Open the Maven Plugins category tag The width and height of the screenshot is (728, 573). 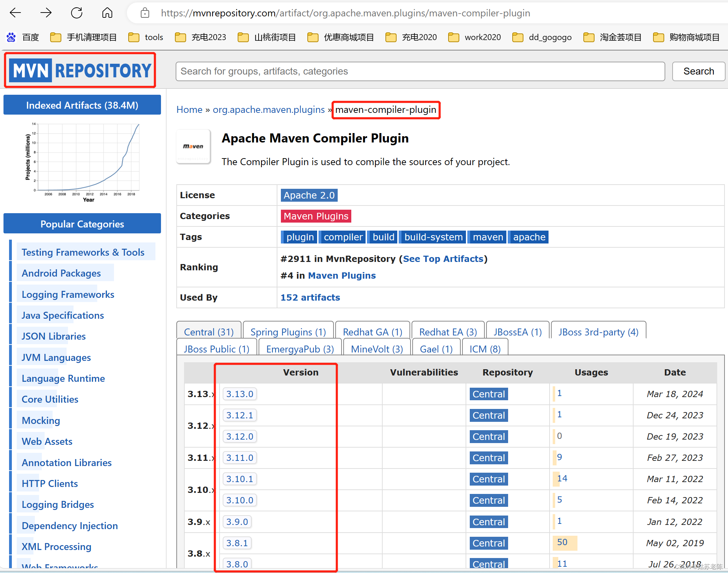pyautogui.click(x=316, y=216)
